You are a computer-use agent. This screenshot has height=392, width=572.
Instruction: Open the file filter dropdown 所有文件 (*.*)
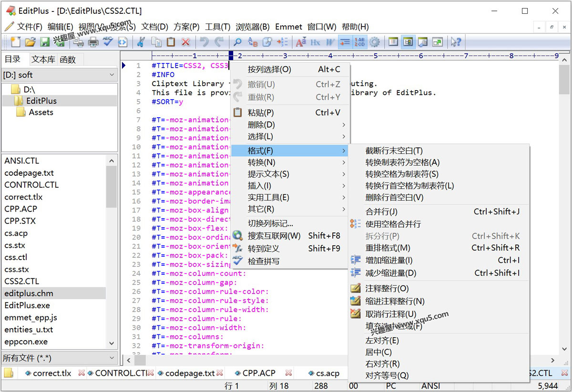click(59, 358)
